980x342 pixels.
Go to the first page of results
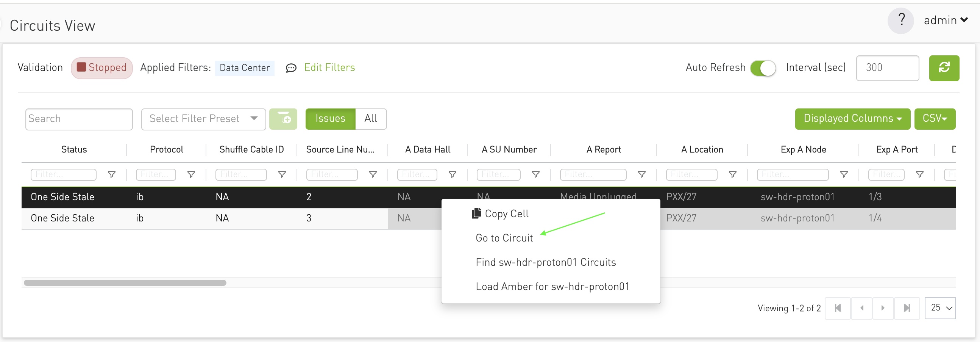(x=838, y=308)
